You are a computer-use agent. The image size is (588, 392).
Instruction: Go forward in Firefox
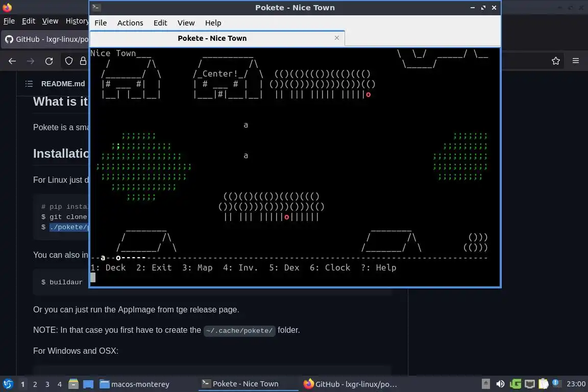coord(31,61)
